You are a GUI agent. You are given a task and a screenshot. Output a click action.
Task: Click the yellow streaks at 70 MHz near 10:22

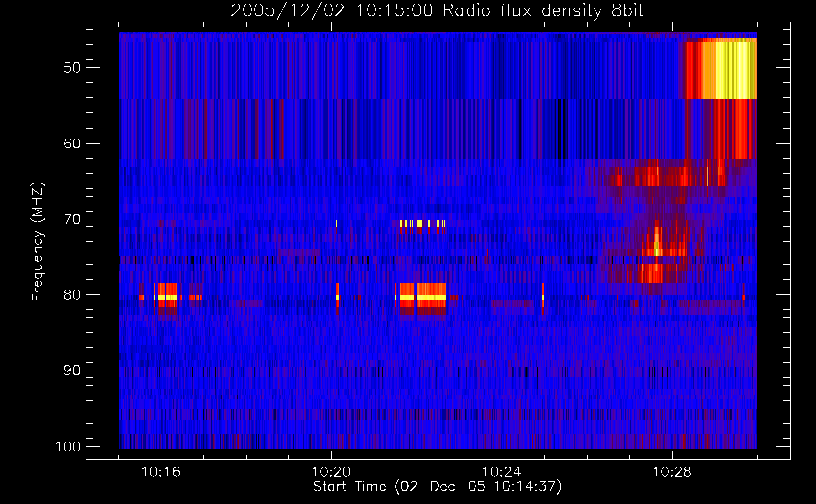pos(422,224)
